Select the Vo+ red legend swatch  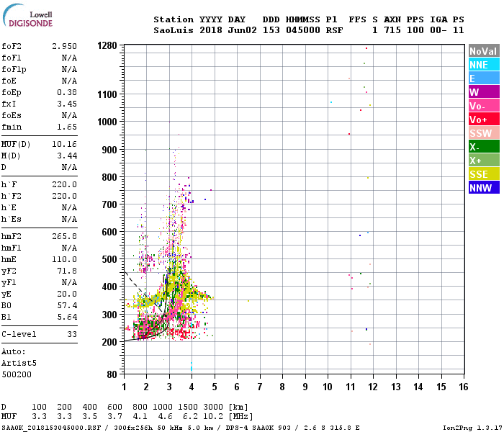point(484,120)
